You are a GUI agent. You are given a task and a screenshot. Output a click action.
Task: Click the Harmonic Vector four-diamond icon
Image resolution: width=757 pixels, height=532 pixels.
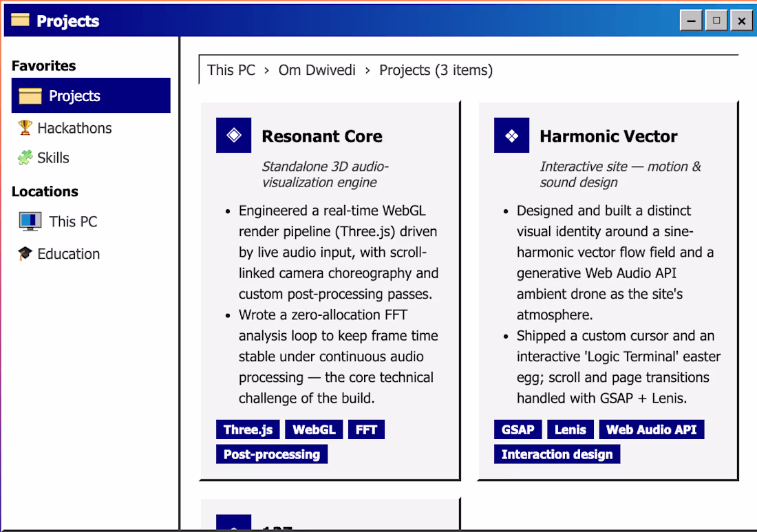pos(512,135)
